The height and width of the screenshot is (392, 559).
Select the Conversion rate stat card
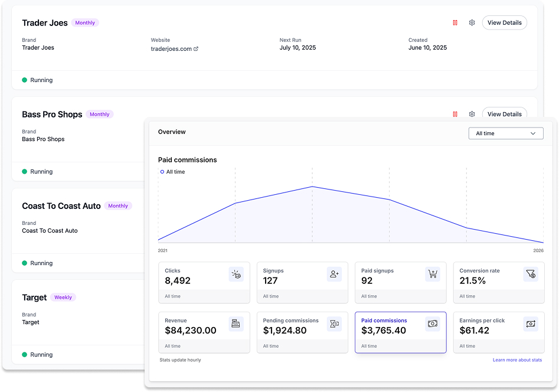(x=499, y=283)
